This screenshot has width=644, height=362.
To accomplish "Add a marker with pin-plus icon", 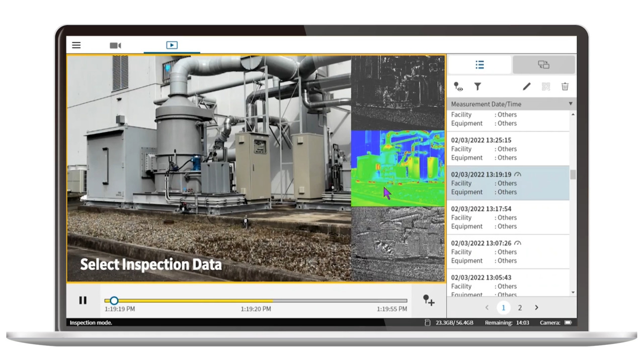I will coord(429,300).
